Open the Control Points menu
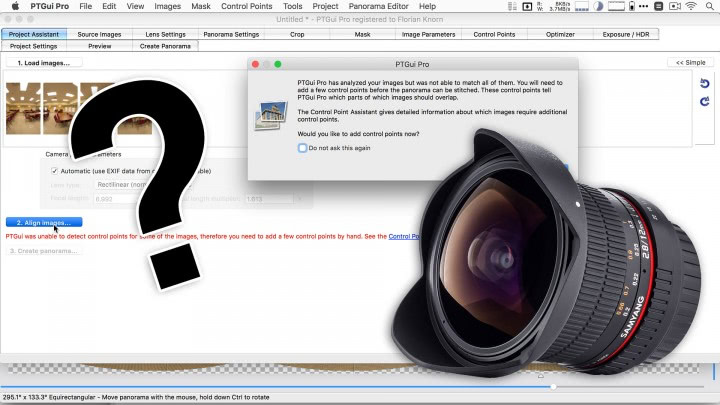720x405 pixels. [x=246, y=6]
